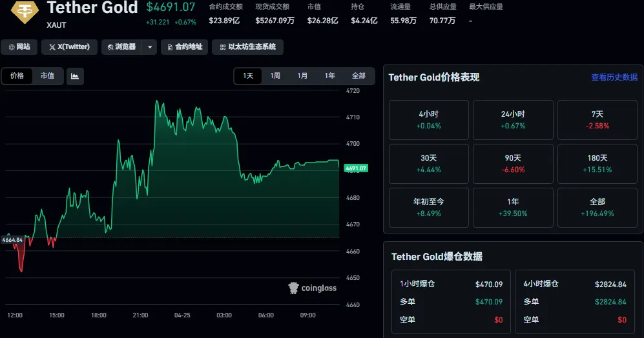The width and height of the screenshot is (644, 338).
Task: Expand the 浏览器 dropdown arrow
Action: tap(150, 47)
